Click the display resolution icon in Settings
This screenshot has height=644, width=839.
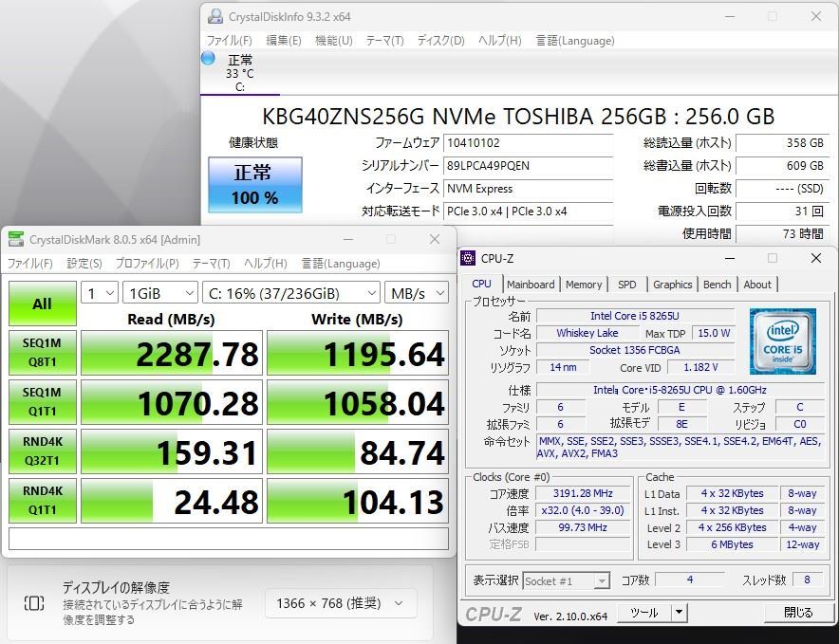[34, 603]
